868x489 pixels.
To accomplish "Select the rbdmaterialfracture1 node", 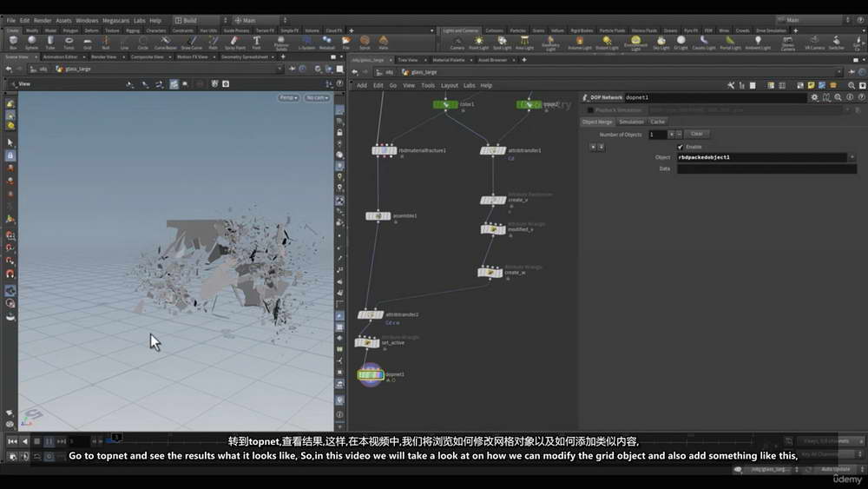I will [x=385, y=150].
